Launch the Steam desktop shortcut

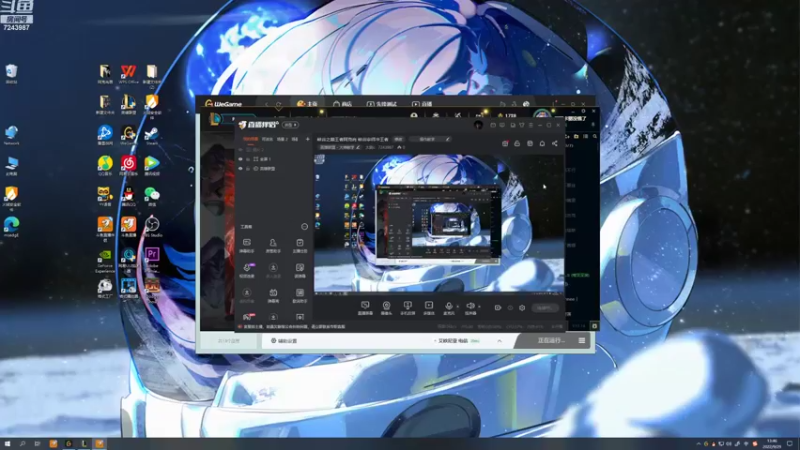click(x=152, y=135)
